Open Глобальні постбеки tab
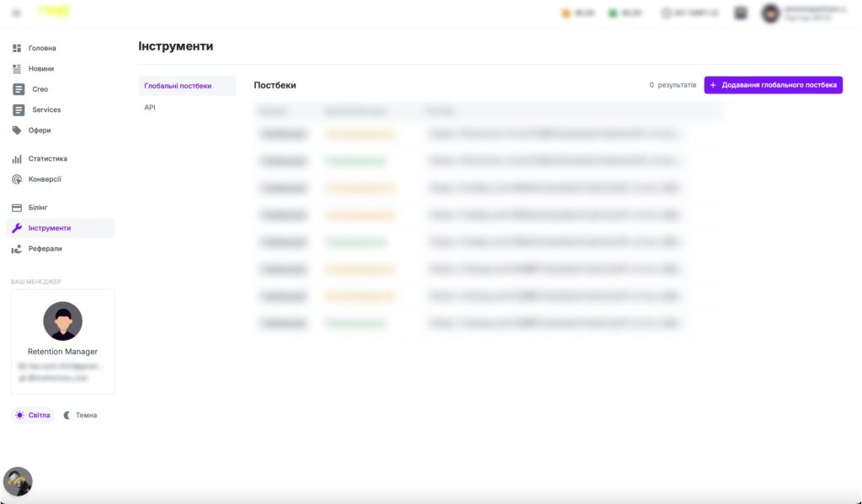Viewport: 862px width, 504px height. click(x=178, y=86)
